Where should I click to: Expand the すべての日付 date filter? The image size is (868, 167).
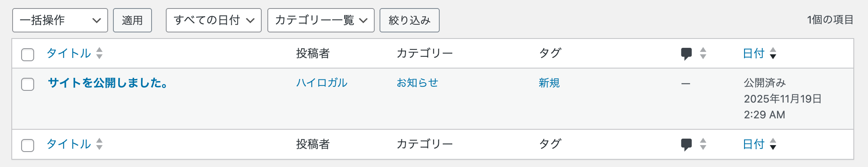coord(213,20)
